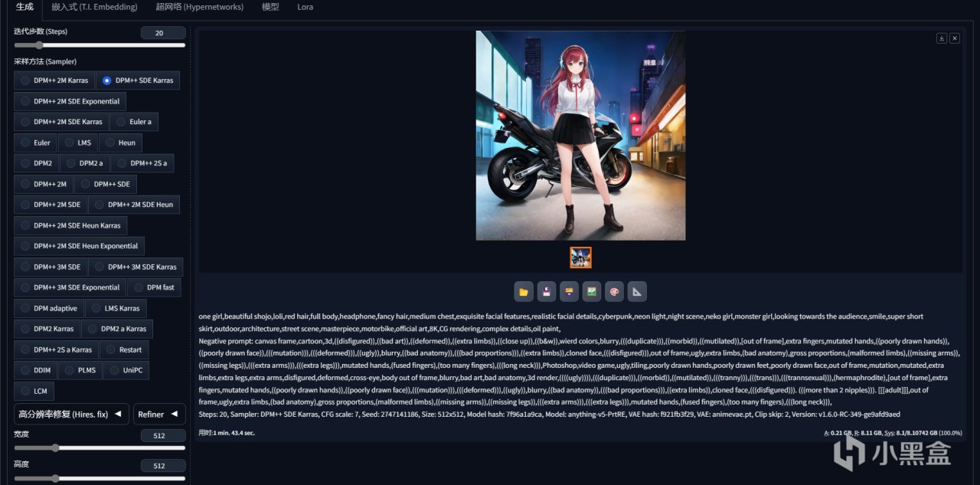Edit the 宽度 width value field

(163, 435)
